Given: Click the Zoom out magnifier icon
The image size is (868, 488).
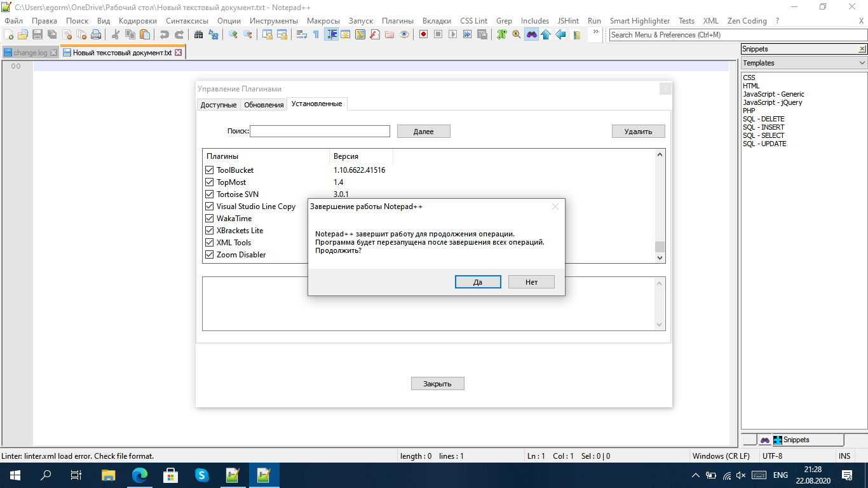Looking at the screenshot, I should [x=248, y=34].
